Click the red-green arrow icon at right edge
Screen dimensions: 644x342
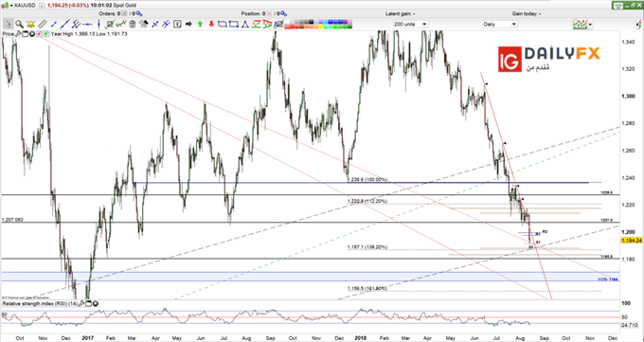[640, 25]
